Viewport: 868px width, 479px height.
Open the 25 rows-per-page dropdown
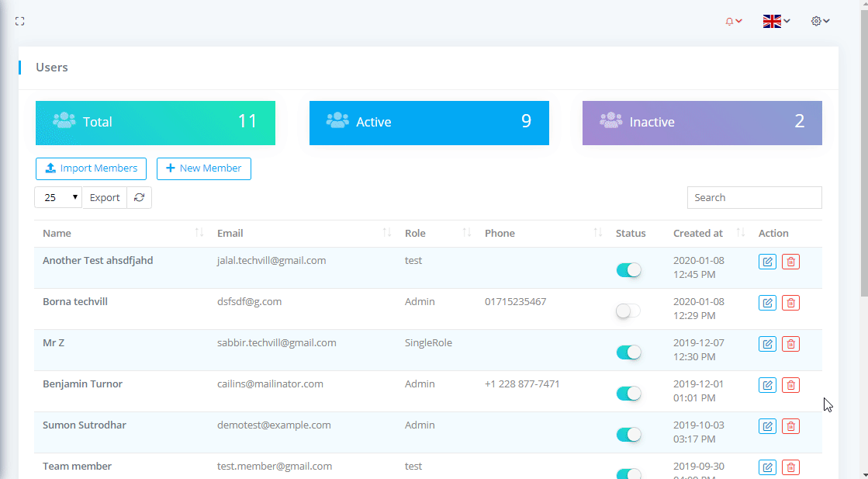click(58, 198)
